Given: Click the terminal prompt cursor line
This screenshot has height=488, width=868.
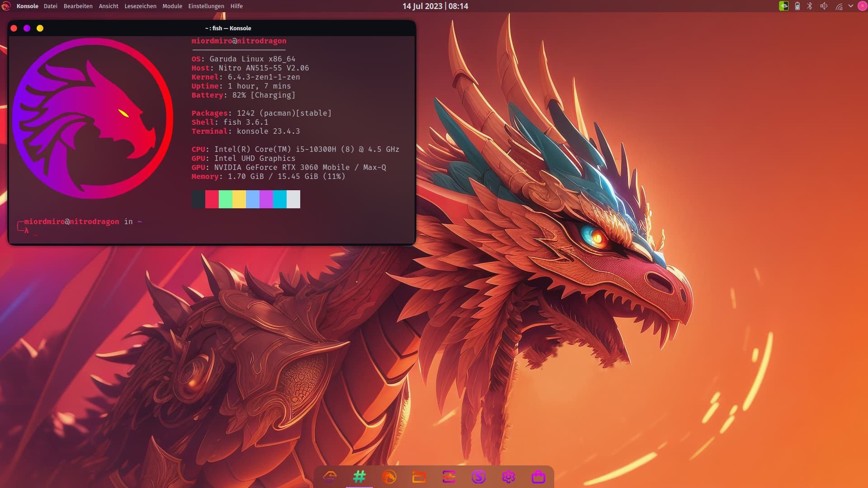Looking at the screenshot, I should [x=28, y=231].
